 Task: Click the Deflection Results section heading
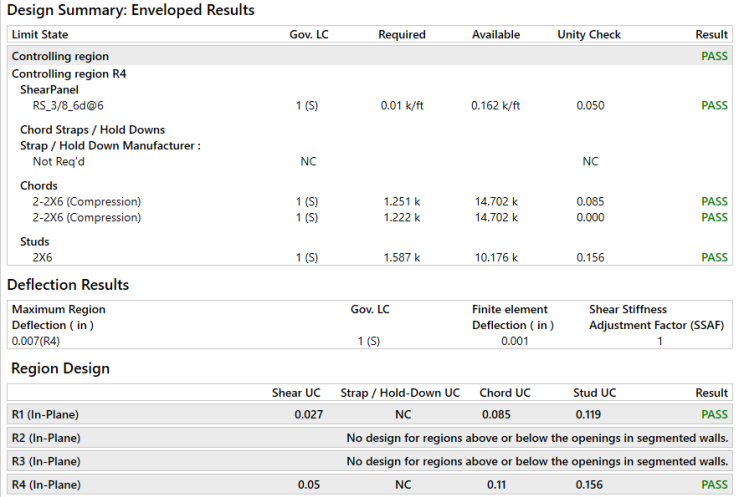coord(68,285)
